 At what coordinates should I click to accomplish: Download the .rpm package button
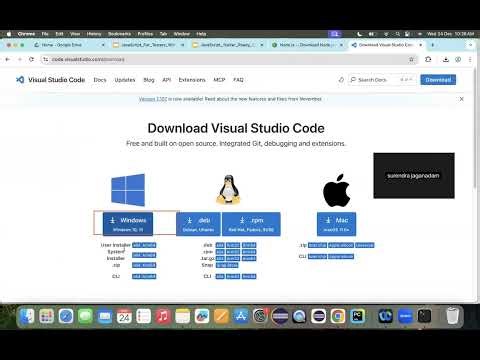(x=251, y=224)
